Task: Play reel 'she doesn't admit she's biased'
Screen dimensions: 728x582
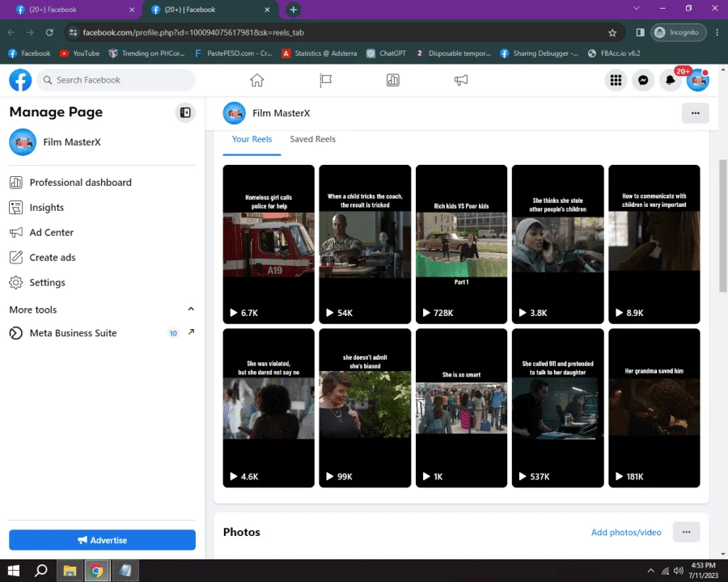Action: tap(365, 408)
